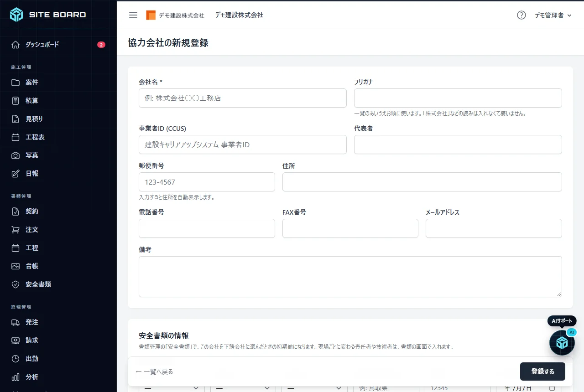584x392 pixels.
Task: Click the 備考 textarea
Action: click(350, 277)
